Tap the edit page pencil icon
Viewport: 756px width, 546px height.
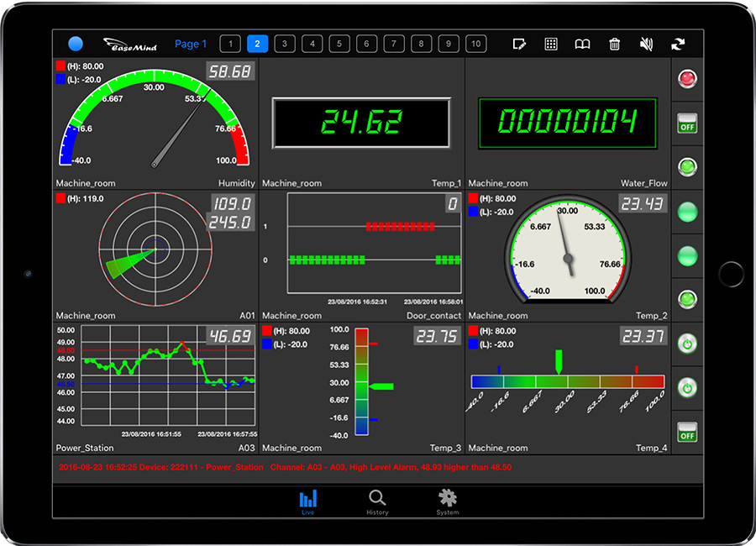(x=520, y=45)
